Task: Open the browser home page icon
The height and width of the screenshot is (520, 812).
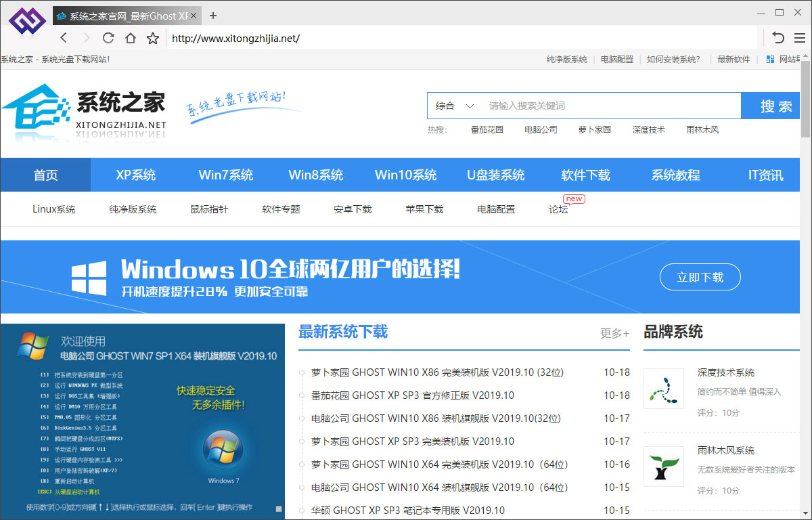Action: coord(131,39)
